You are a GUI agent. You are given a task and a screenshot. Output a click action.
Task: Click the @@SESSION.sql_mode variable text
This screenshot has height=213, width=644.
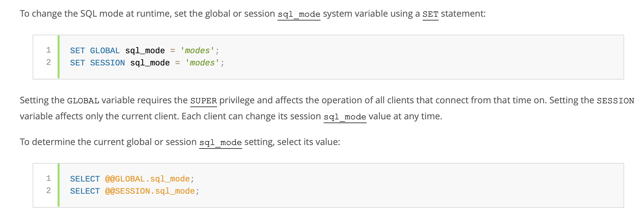(x=150, y=191)
